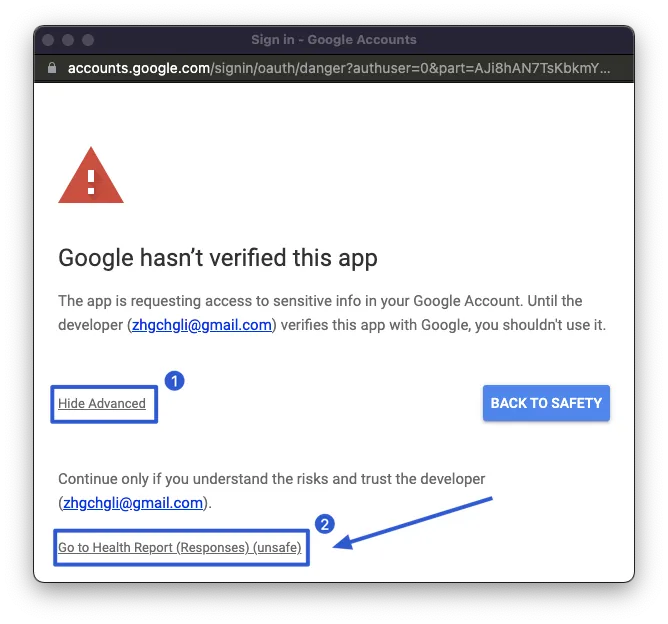Image resolution: width=668 pixels, height=624 pixels.
Task: Collapse the section with Hide Advanced
Action: [x=102, y=404]
